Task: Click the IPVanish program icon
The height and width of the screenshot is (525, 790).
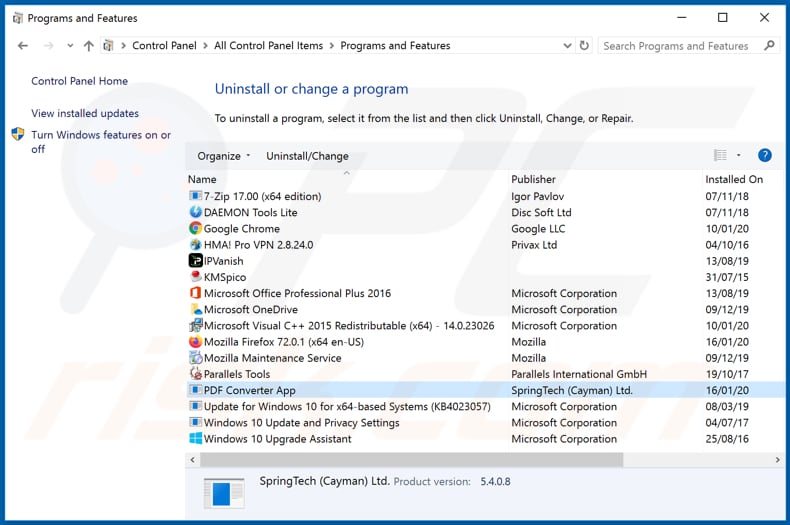Action: (x=195, y=261)
